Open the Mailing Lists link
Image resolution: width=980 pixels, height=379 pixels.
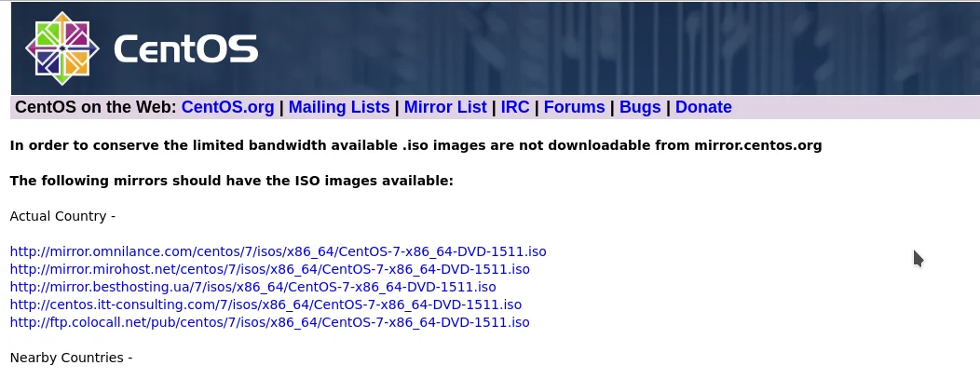(339, 107)
